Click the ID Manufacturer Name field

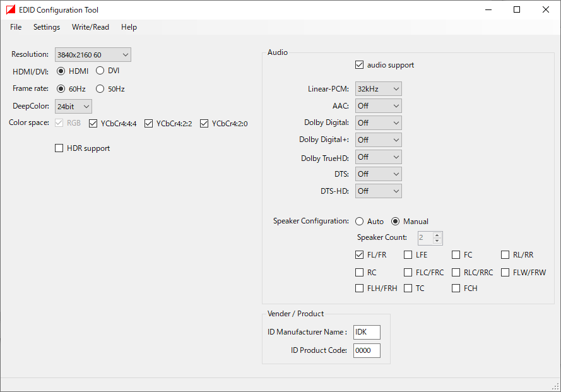coord(367,332)
